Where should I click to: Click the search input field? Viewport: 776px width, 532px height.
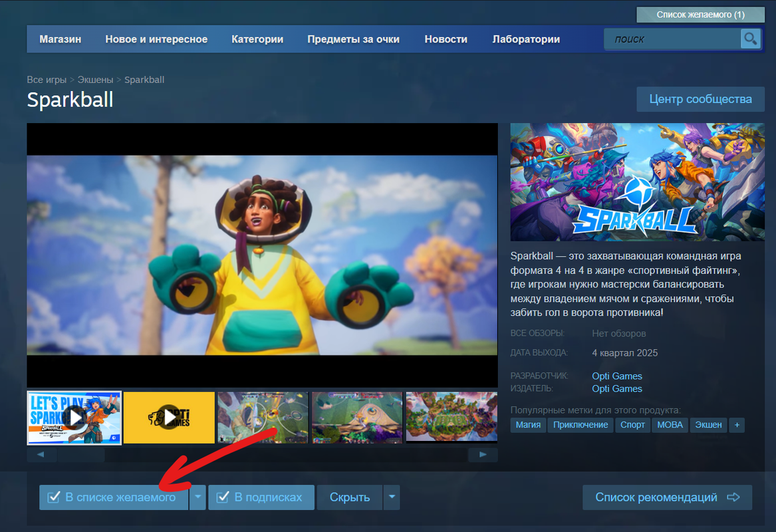coord(672,39)
